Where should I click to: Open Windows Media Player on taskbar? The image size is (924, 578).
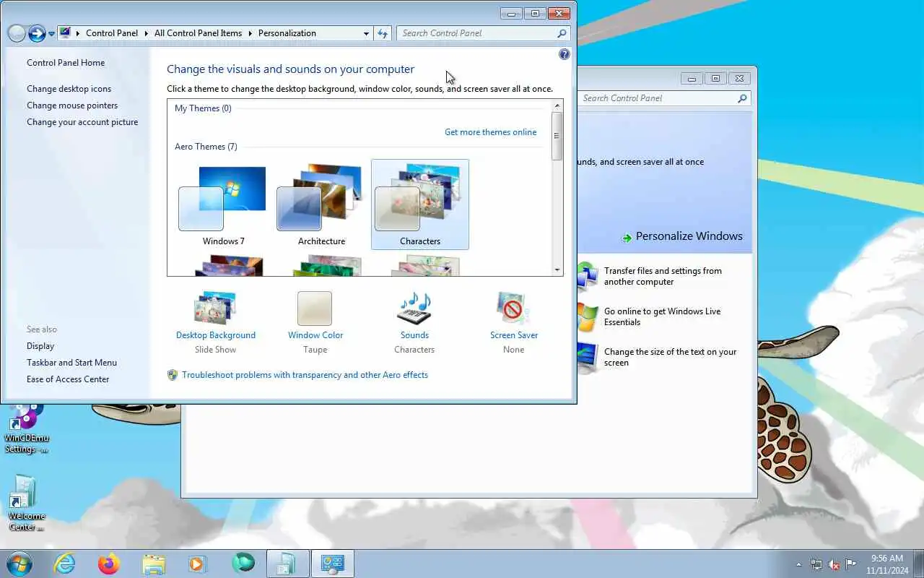(x=198, y=564)
